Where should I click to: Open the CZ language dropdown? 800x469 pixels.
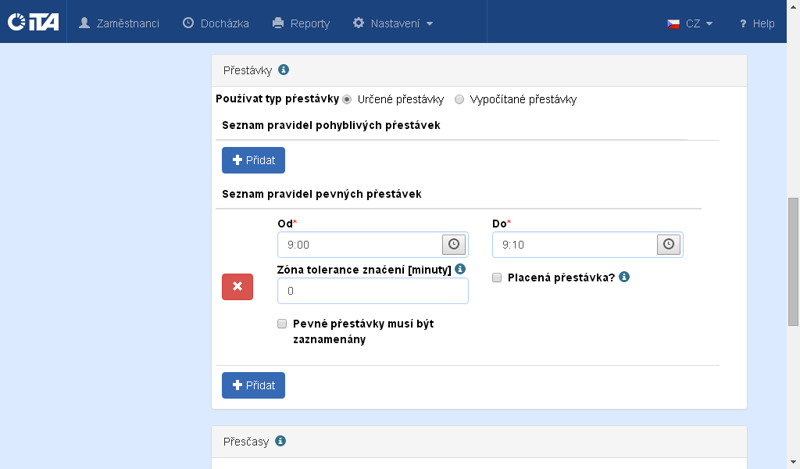pos(690,23)
